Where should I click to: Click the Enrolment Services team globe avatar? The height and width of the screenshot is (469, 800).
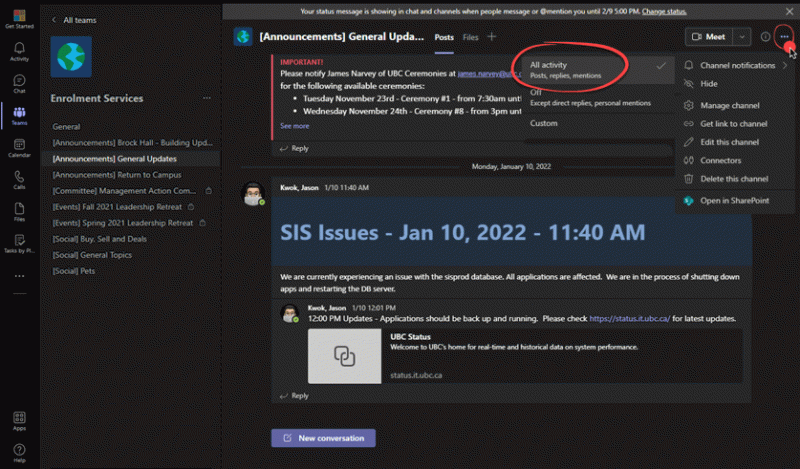pos(71,57)
